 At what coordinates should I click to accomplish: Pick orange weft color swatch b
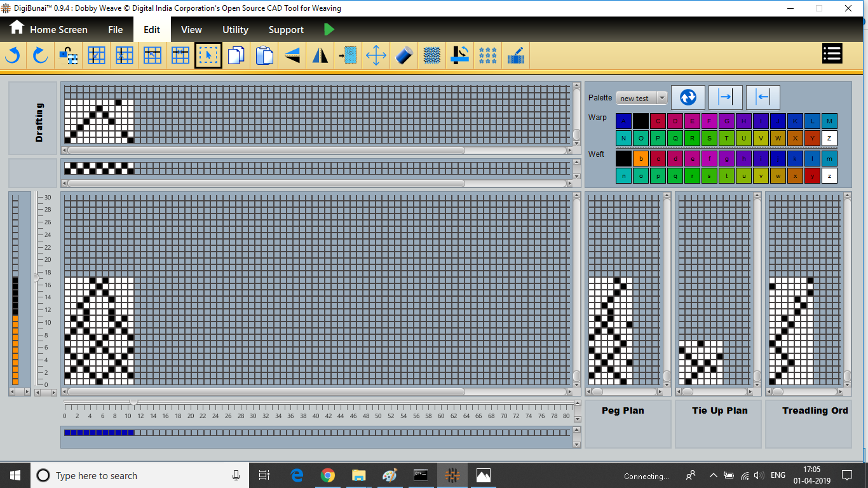pyautogui.click(x=641, y=158)
